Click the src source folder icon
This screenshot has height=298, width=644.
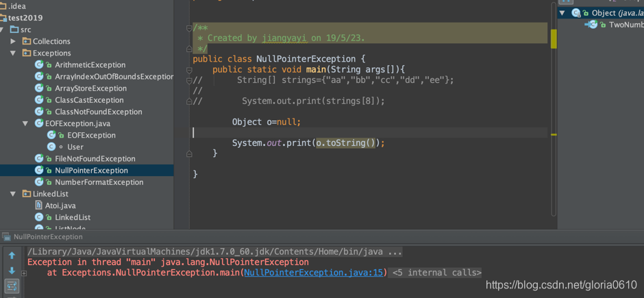(x=14, y=29)
